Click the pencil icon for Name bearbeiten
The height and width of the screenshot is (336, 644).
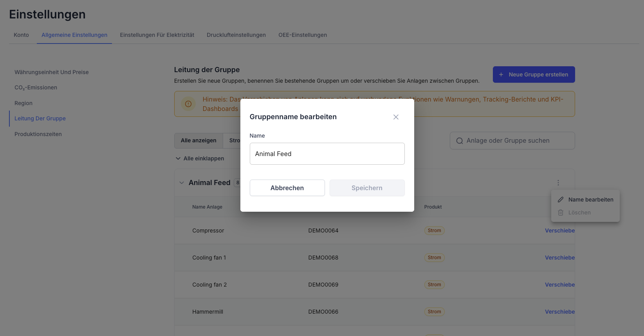point(561,200)
